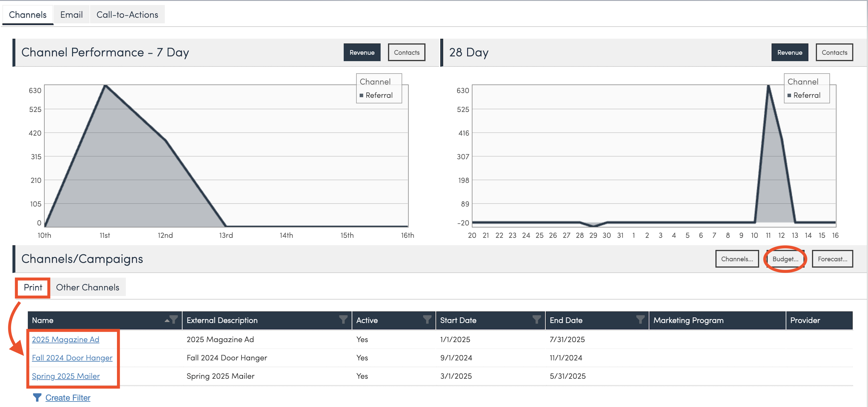Screen dimensions: 868x407
Task: Open the Spring 2025 Mailer link
Action: coord(66,376)
